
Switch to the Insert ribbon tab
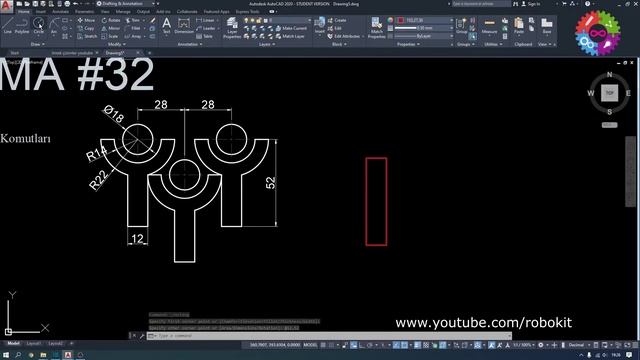(41, 12)
